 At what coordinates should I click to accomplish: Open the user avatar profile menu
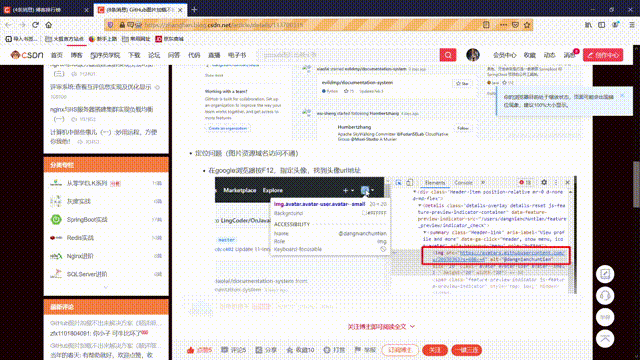473,55
